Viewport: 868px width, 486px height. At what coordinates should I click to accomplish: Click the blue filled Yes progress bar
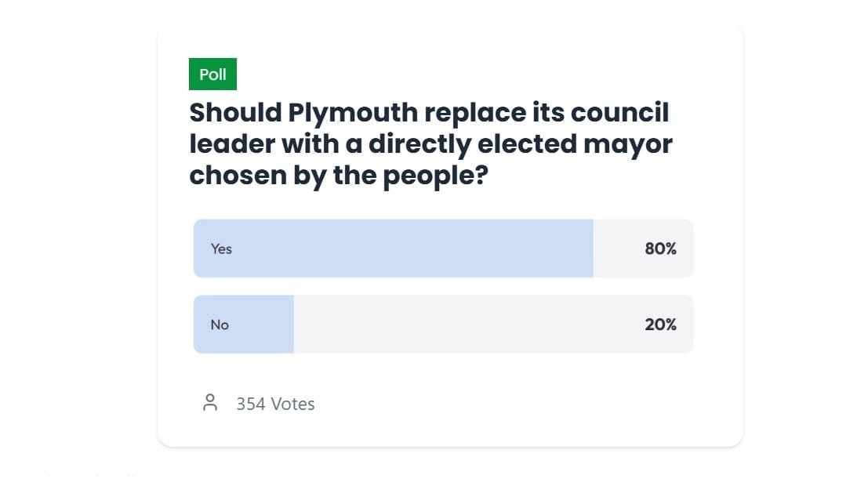coord(393,248)
